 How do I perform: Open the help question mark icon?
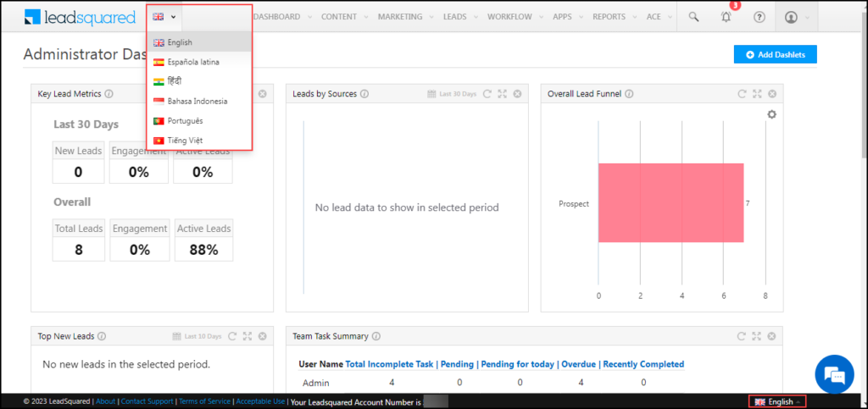(759, 17)
